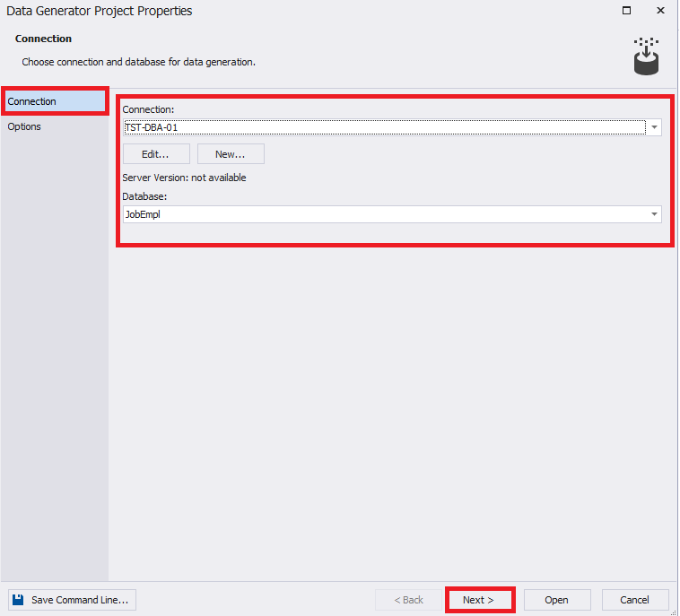Select the Connection page in sidebar
The image size is (680, 616).
pos(55,101)
